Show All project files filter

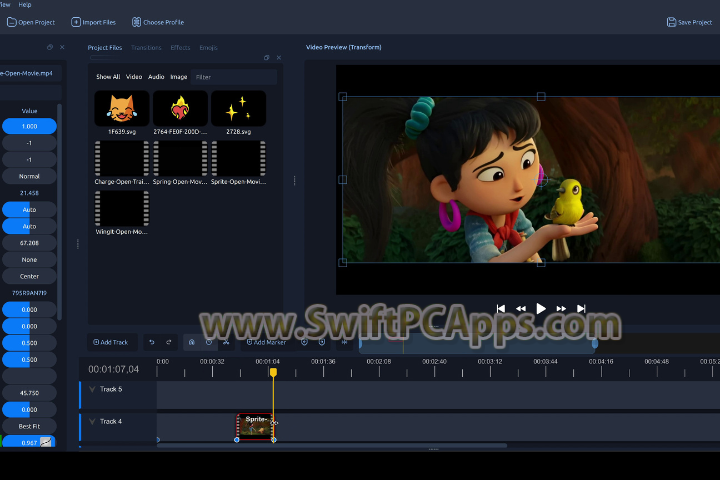tap(108, 77)
